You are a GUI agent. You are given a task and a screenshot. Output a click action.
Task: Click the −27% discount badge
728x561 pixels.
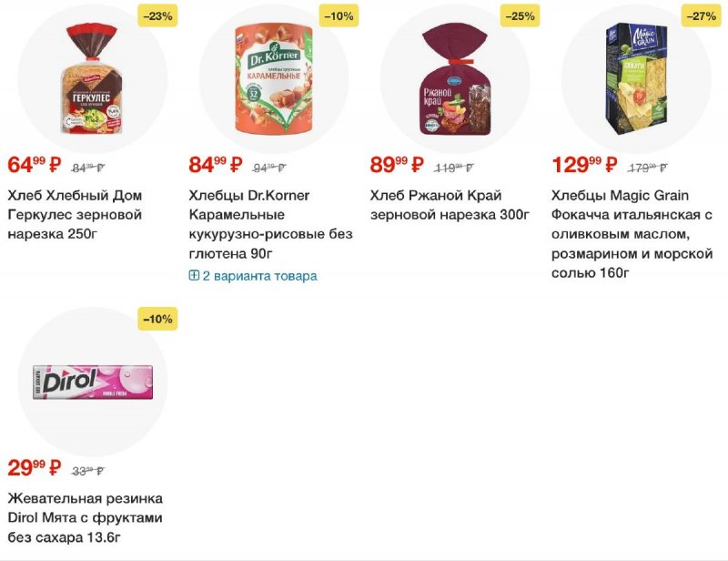(x=702, y=16)
